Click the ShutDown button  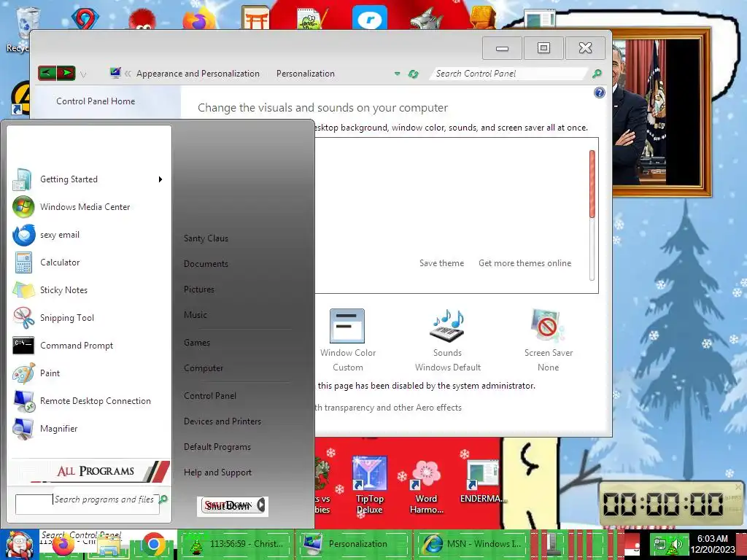228,505
